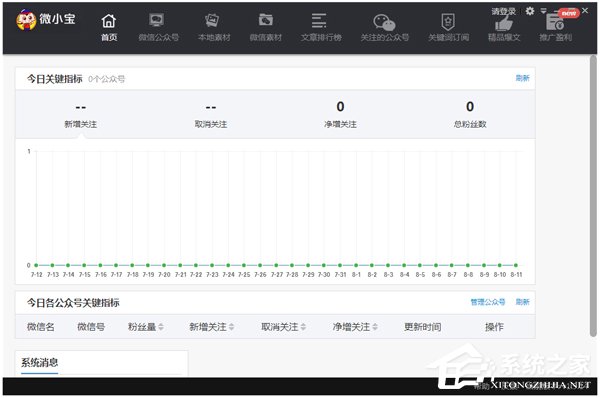Image resolution: width=600 pixels, height=398 pixels.
Task: Refresh the 今日关键指标 panel with 刷新
Action: click(522, 78)
